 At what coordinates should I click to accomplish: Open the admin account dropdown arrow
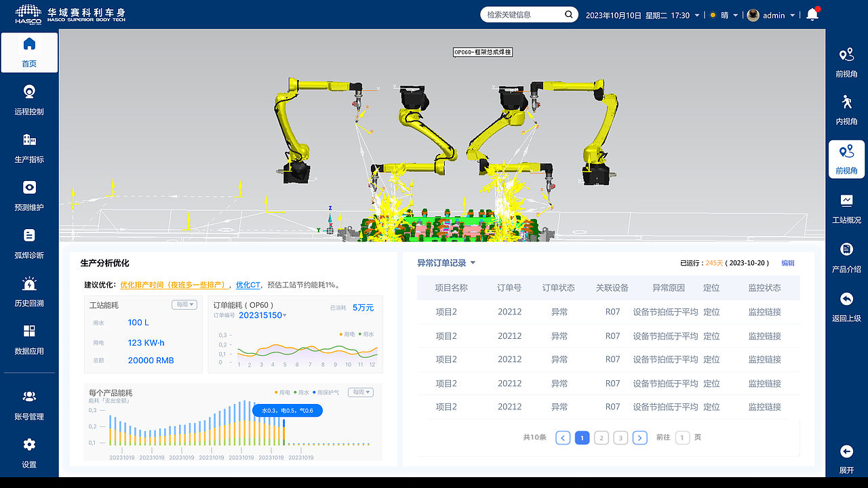(793, 16)
